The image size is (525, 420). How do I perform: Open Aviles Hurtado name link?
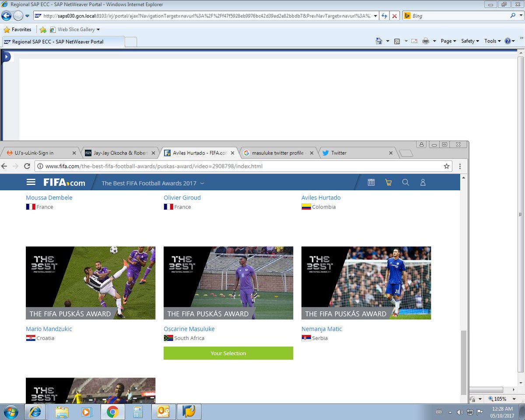[321, 198]
